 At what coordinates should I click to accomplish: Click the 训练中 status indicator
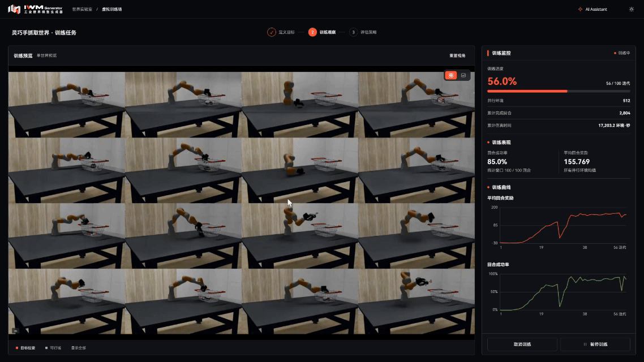[622, 53]
